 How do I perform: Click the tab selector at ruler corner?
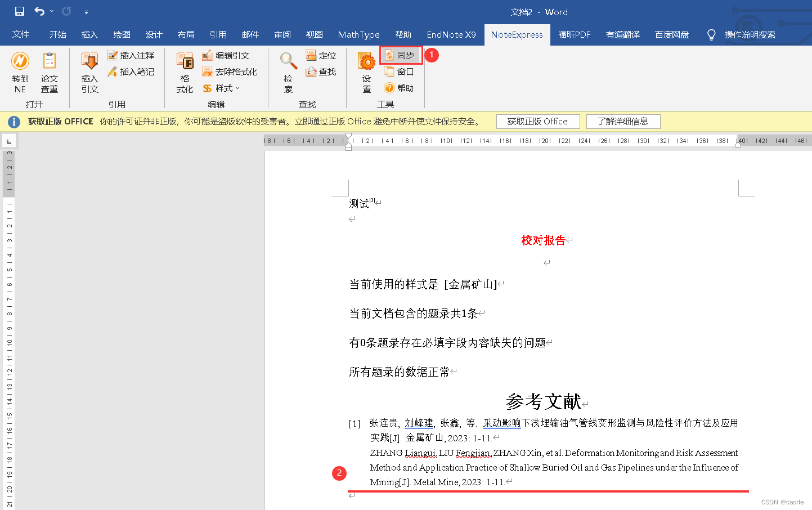pyautogui.click(x=9, y=141)
